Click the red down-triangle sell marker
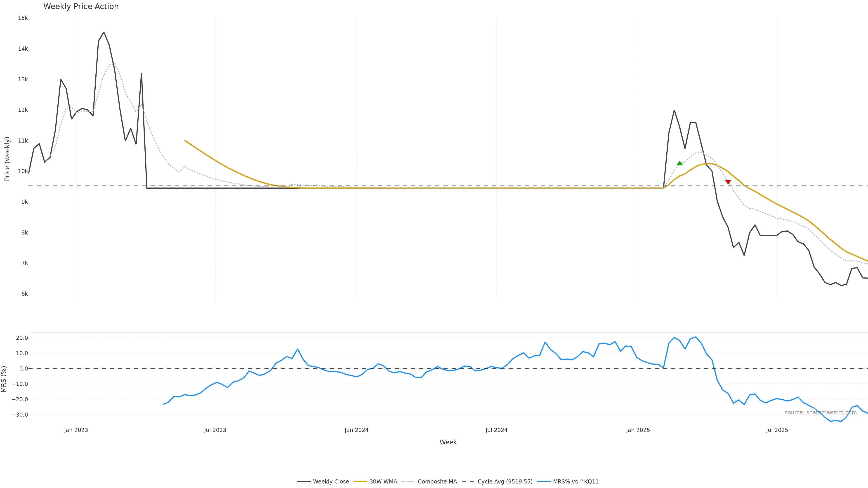 [728, 182]
